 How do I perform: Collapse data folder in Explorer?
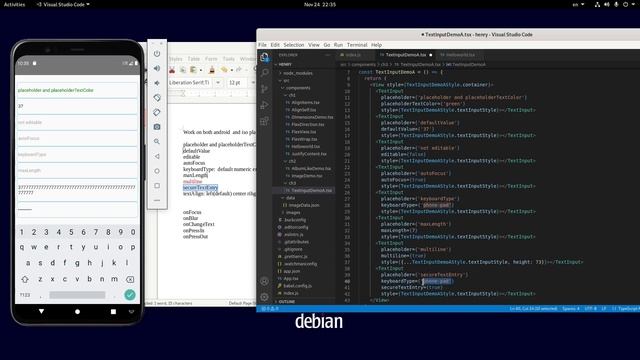coord(290,198)
